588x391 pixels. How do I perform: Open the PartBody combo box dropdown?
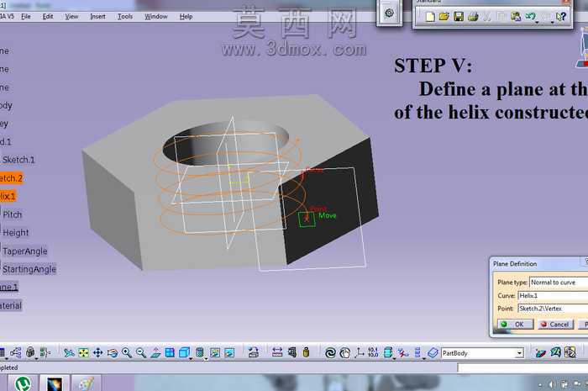coord(519,353)
